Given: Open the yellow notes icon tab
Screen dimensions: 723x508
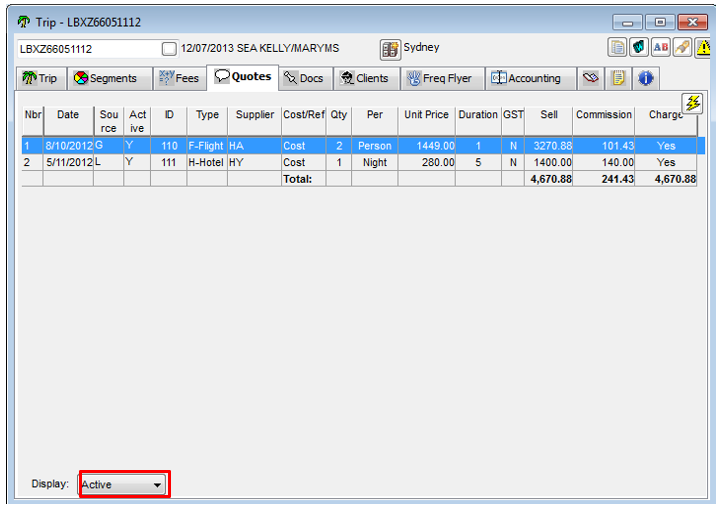Looking at the screenshot, I should [x=618, y=78].
